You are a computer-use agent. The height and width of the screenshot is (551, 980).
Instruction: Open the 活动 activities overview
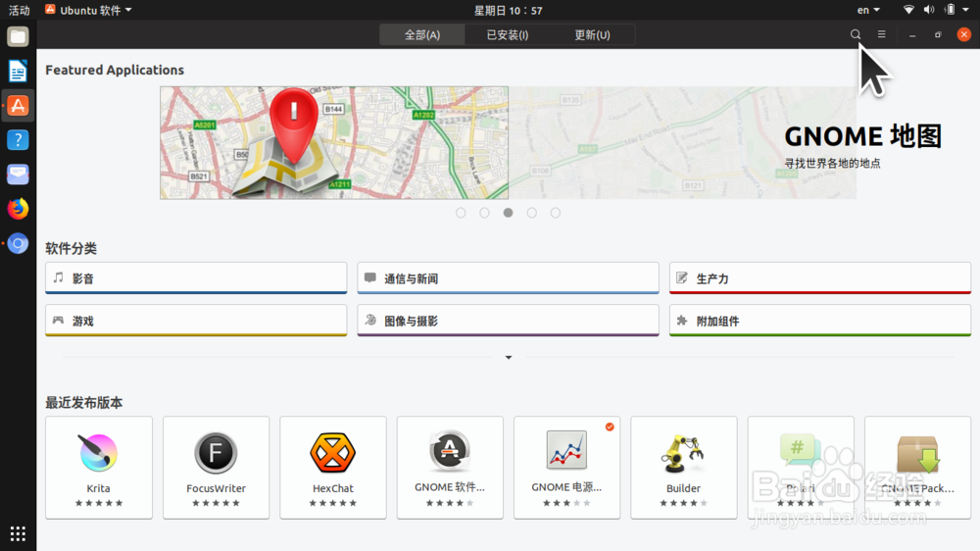(19, 10)
